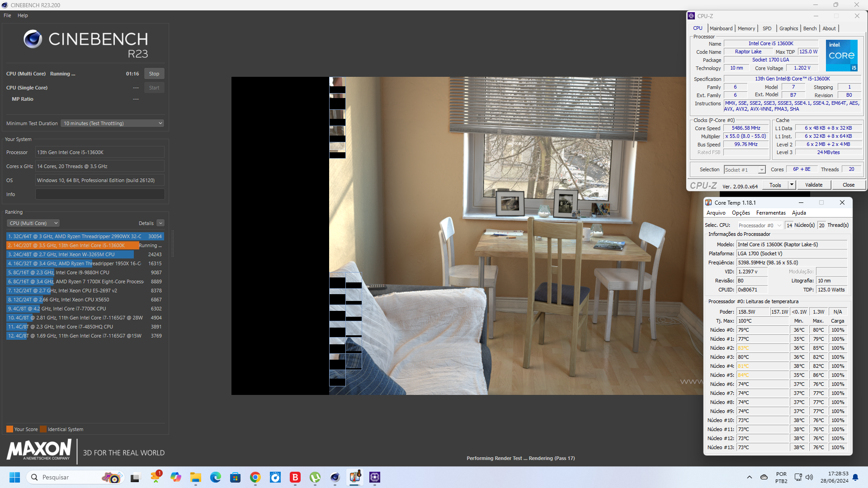The width and height of the screenshot is (868, 488).
Task: Open the Ajuda menu in Core Temp
Action: tap(799, 213)
